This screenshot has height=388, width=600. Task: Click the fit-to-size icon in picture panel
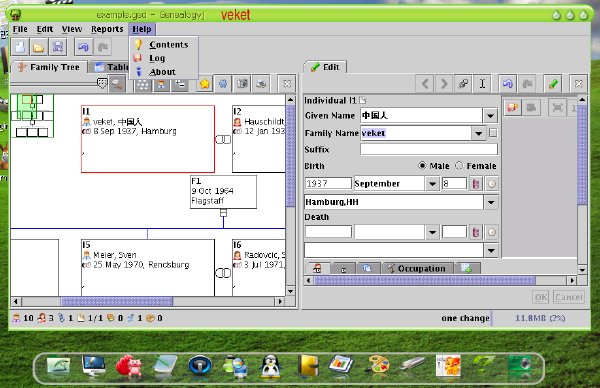tap(558, 108)
